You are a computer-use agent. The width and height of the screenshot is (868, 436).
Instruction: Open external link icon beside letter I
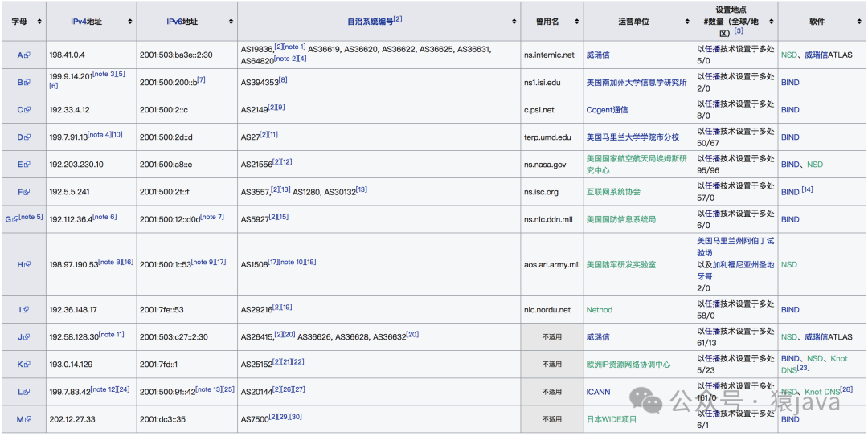click(26, 310)
